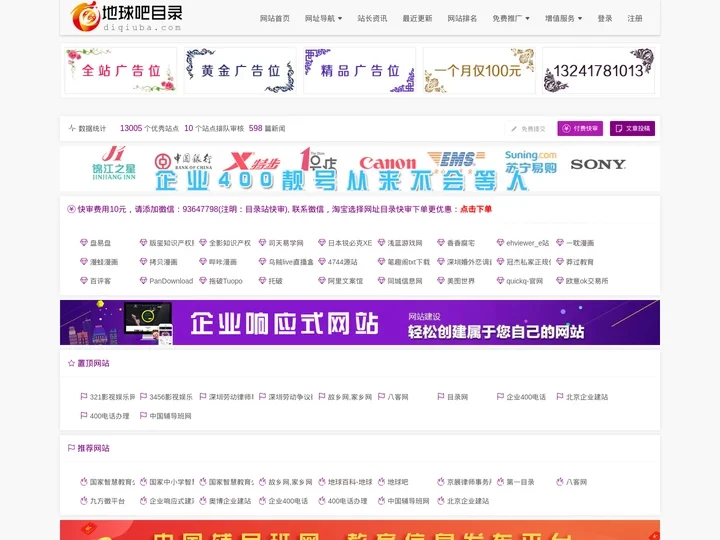Viewport: 720px width, 540px height.
Task: Click the flame icon beside 第一目录
Action: 501,482
